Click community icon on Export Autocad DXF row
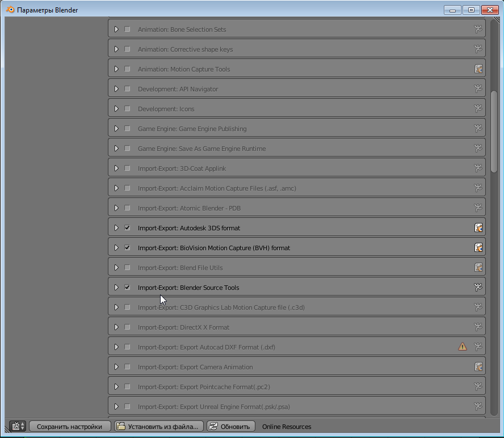Image resolution: width=504 pixels, height=438 pixels. 478,347
